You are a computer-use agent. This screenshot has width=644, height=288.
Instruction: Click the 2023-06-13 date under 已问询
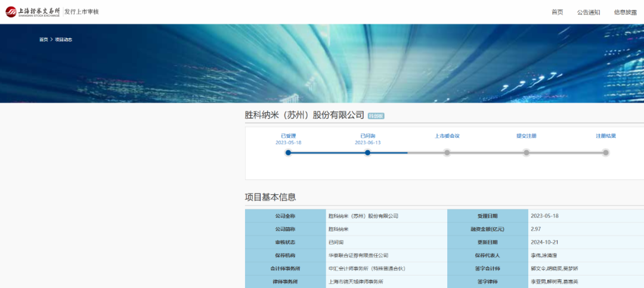click(367, 143)
